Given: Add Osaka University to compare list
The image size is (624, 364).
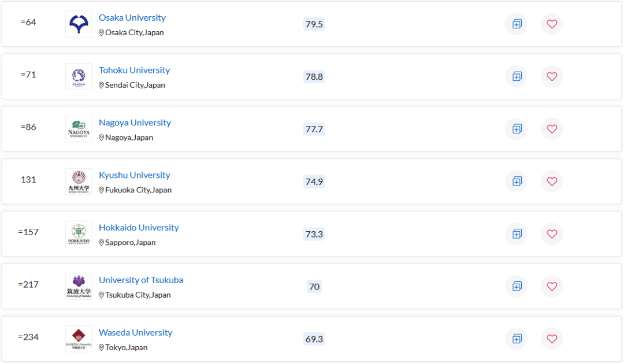Looking at the screenshot, I should pyautogui.click(x=516, y=24).
